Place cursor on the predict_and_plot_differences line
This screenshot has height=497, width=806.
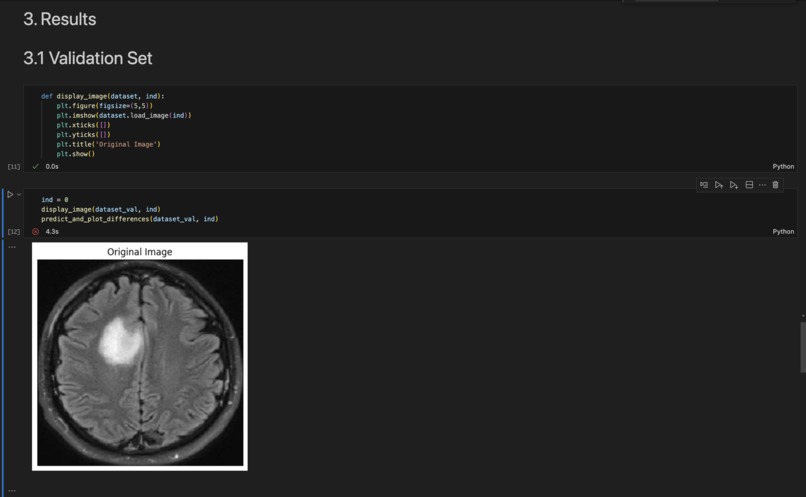[130, 219]
